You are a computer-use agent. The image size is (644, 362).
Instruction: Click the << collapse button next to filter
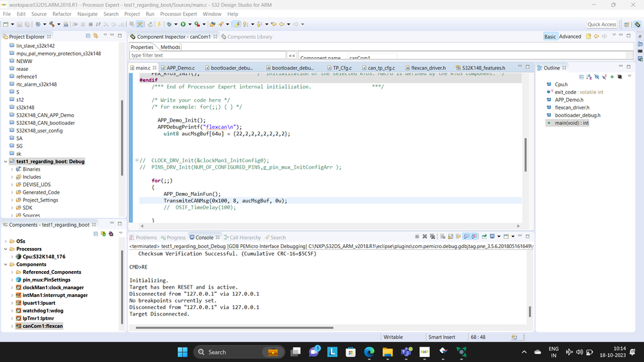(x=291, y=55)
